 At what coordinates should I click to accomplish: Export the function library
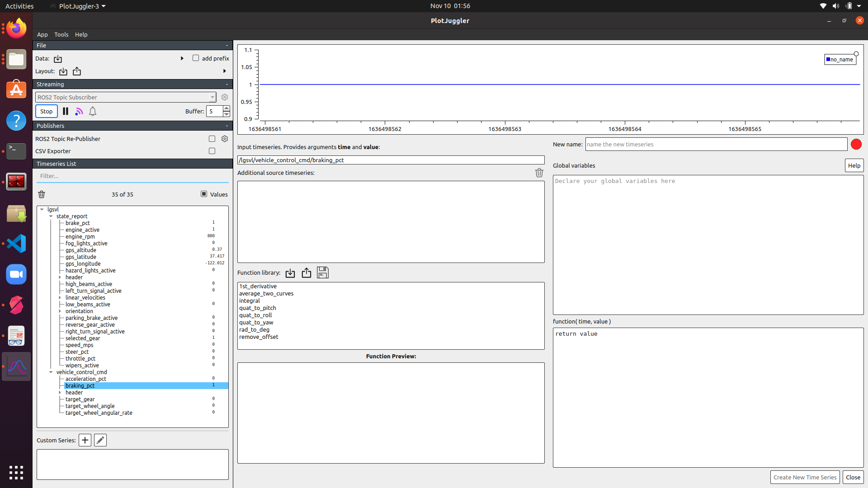tap(307, 272)
